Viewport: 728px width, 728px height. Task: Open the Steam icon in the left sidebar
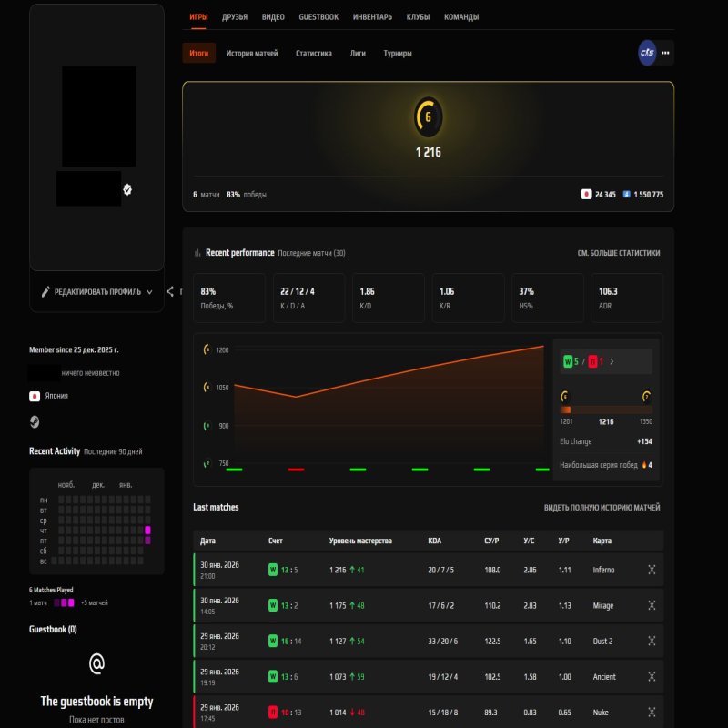coord(34,420)
